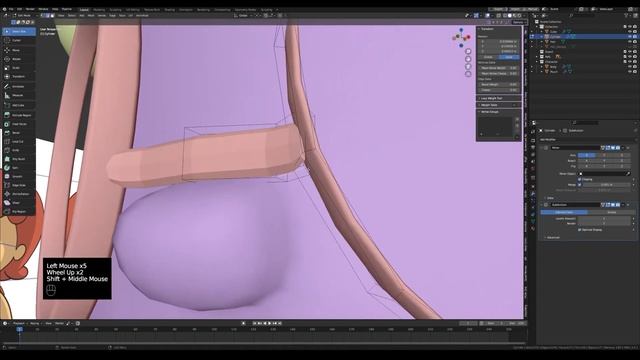Image resolution: width=640 pixels, height=360 pixels.
Task: Adjust the Levels Viewport slider
Action: point(604,218)
